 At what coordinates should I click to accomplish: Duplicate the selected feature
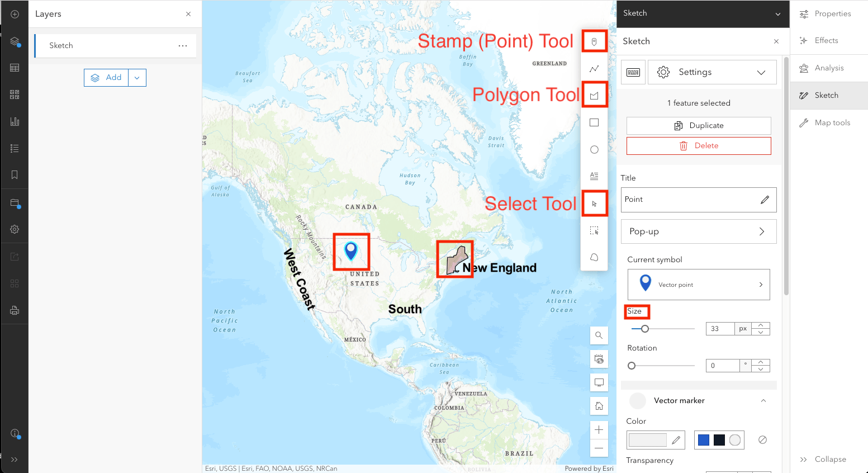pos(699,126)
